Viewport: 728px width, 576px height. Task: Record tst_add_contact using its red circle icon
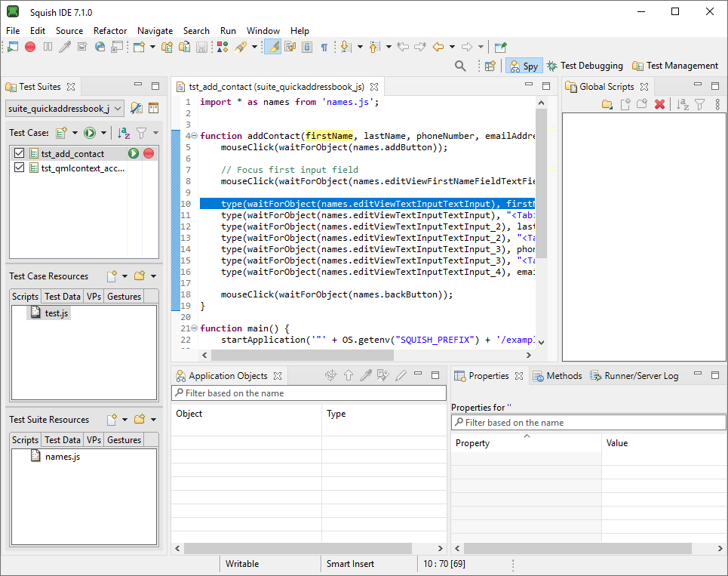149,154
